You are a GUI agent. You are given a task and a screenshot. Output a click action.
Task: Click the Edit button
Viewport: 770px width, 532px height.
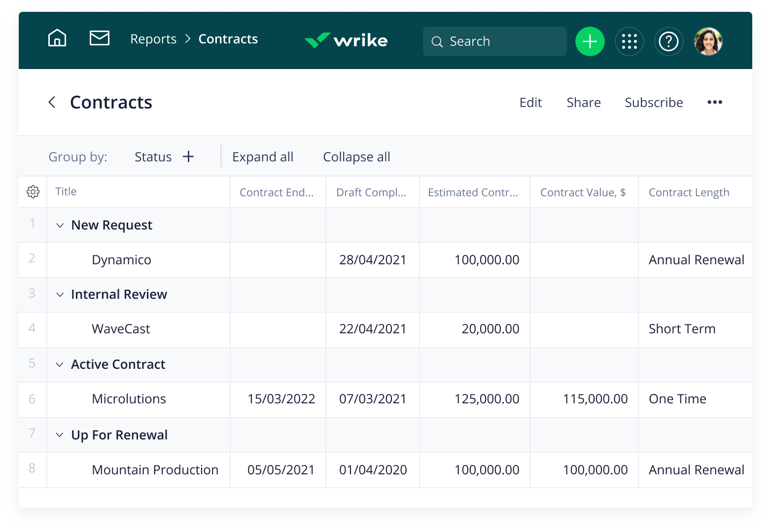click(530, 103)
